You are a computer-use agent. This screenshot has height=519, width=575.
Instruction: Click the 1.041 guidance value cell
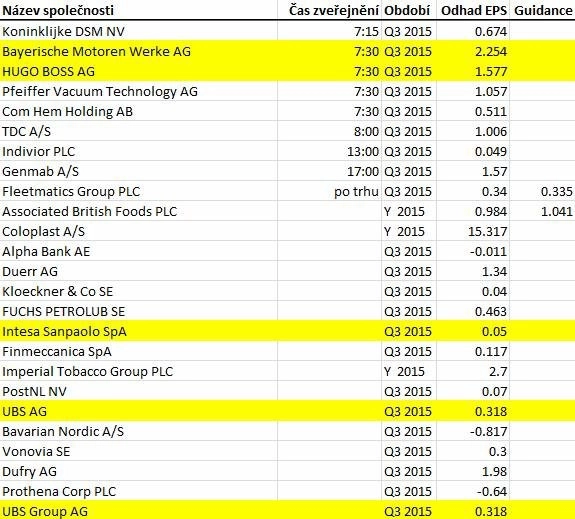point(542,211)
